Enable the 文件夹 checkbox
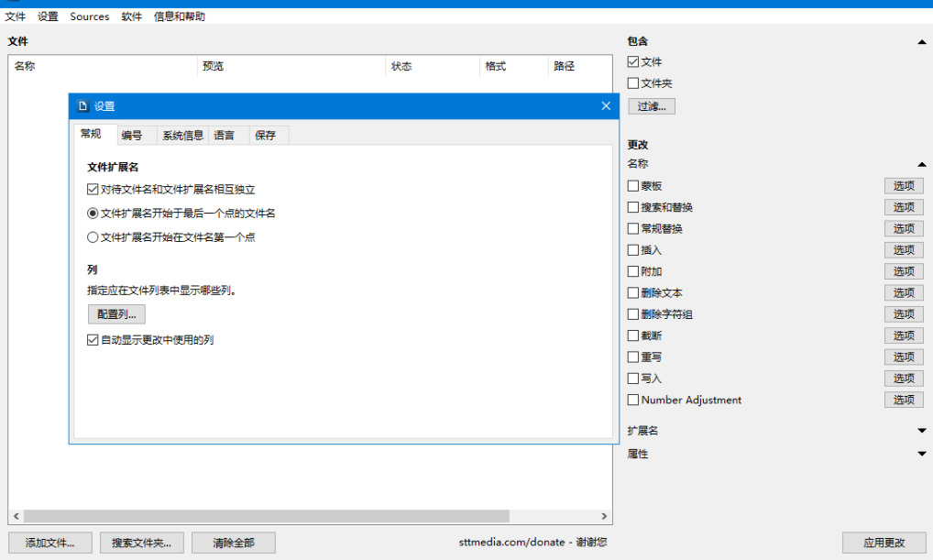 [x=633, y=83]
